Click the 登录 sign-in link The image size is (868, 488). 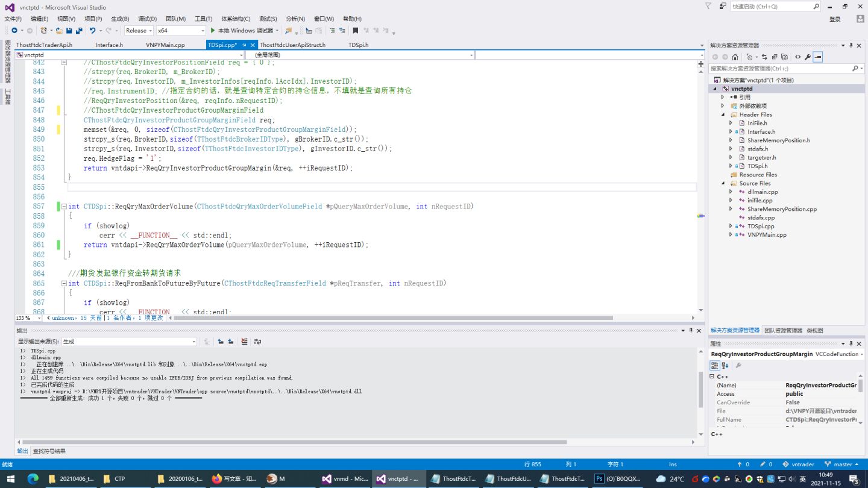[835, 19]
